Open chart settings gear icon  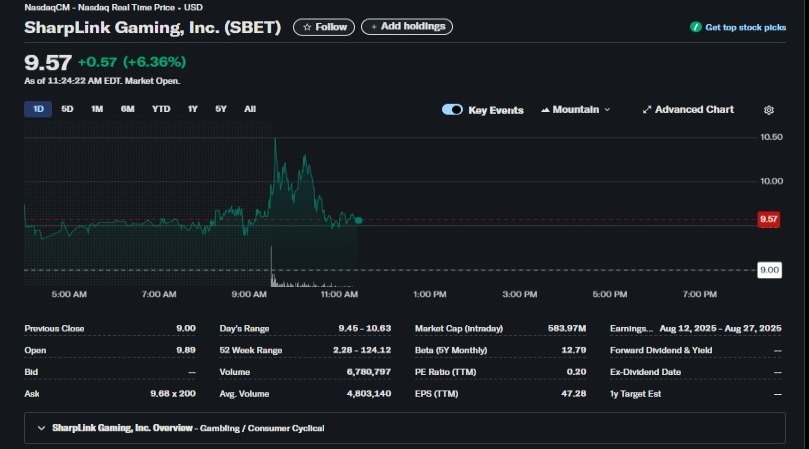(769, 110)
